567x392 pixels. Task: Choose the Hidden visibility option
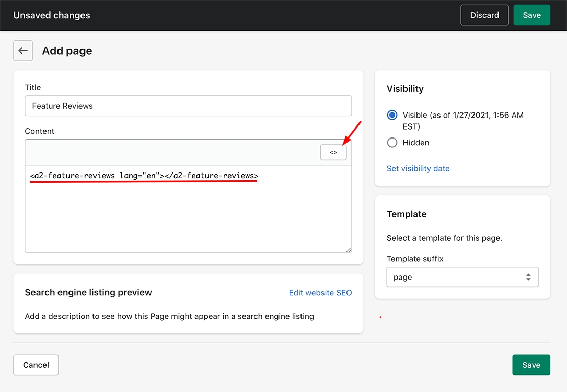392,143
